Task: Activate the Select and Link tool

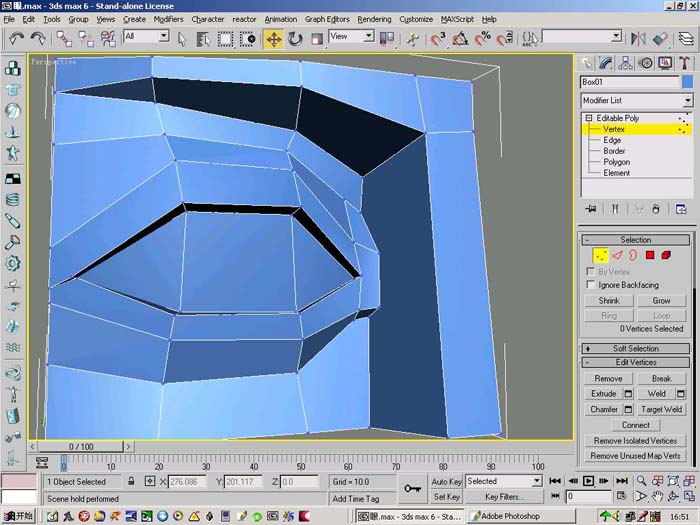Action: pyautogui.click(x=64, y=39)
